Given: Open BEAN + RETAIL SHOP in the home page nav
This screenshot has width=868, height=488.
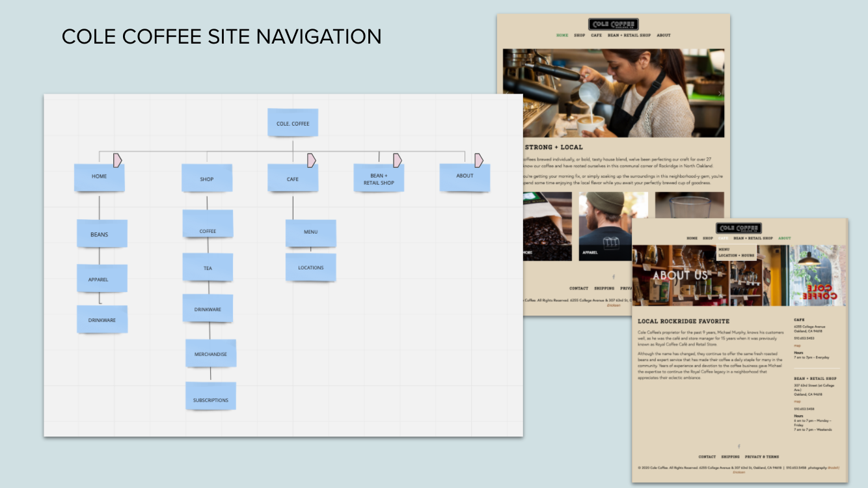Looking at the screenshot, I should click(629, 35).
